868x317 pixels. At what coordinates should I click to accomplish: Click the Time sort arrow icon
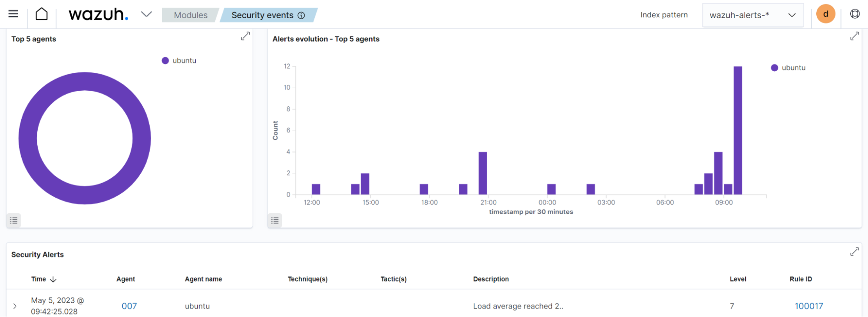(53, 279)
